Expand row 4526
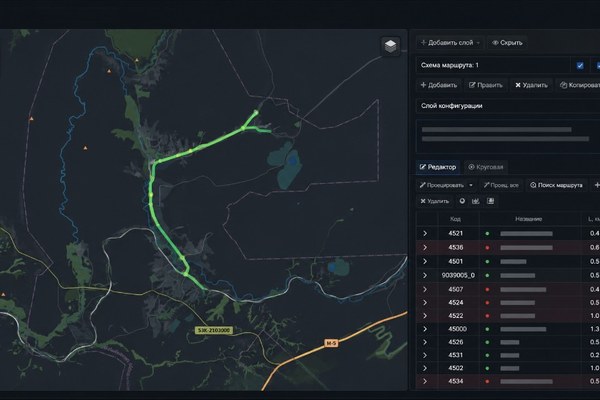The height and width of the screenshot is (400, 600). tap(425, 342)
